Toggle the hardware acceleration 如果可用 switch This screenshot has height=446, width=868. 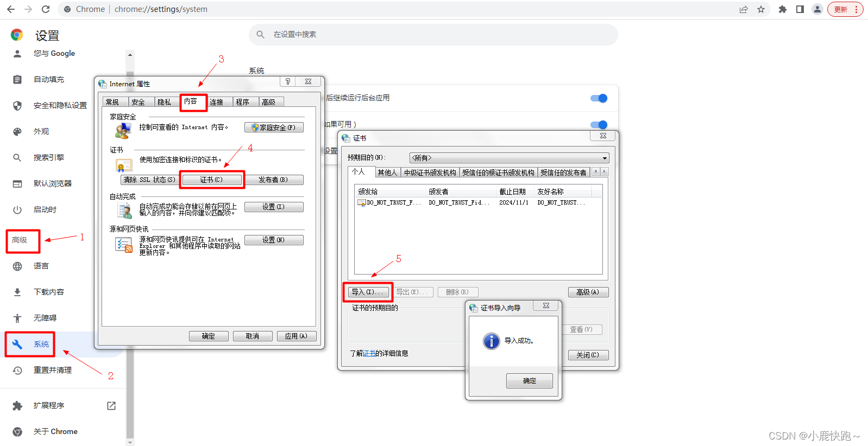[x=599, y=125]
